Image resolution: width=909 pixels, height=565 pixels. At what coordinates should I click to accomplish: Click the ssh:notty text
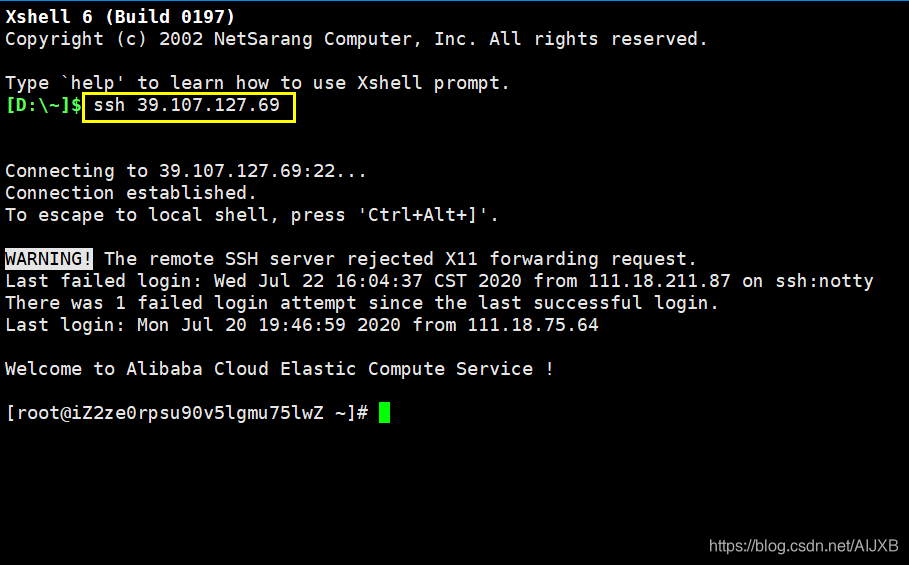[824, 281]
